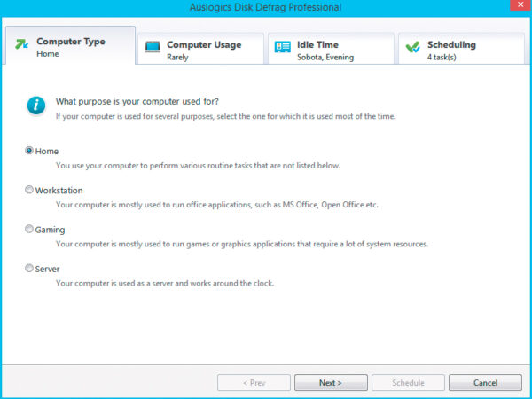Image resolution: width=532 pixels, height=399 pixels.
Task: Click the green arrow Computer Type icon
Action: click(x=21, y=46)
